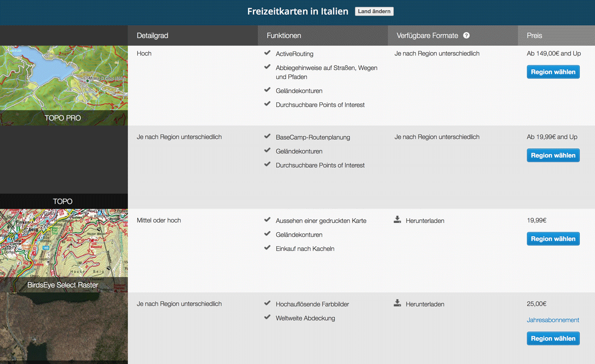The image size is (595, 364).
Task: Click the checkmark beside Einkauf nach Kacheln
Action: (x=267, y=248)
